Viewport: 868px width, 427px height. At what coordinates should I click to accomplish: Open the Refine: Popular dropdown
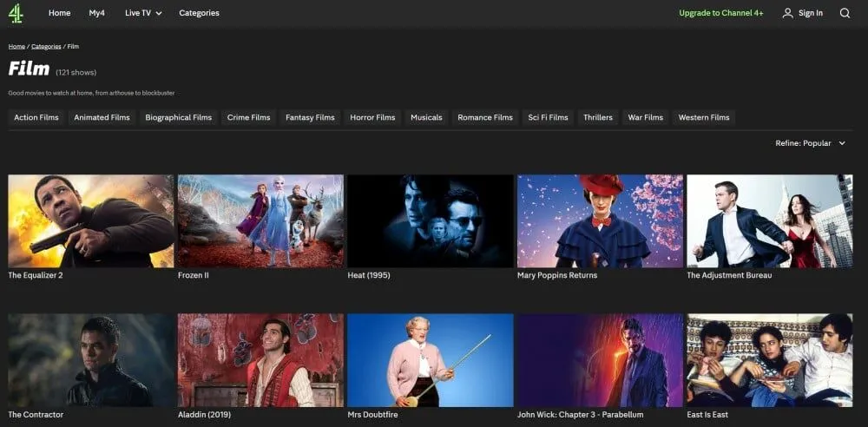tap(811, 143)
